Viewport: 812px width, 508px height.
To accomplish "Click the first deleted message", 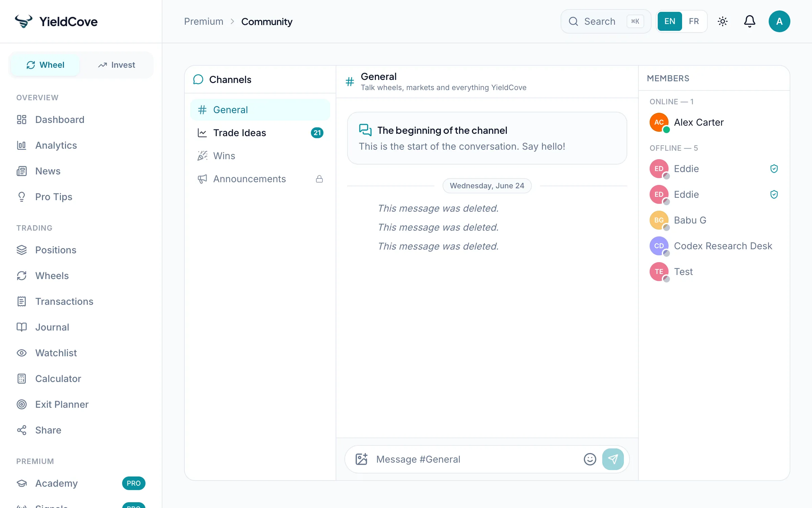I will [x=438, y=208].
